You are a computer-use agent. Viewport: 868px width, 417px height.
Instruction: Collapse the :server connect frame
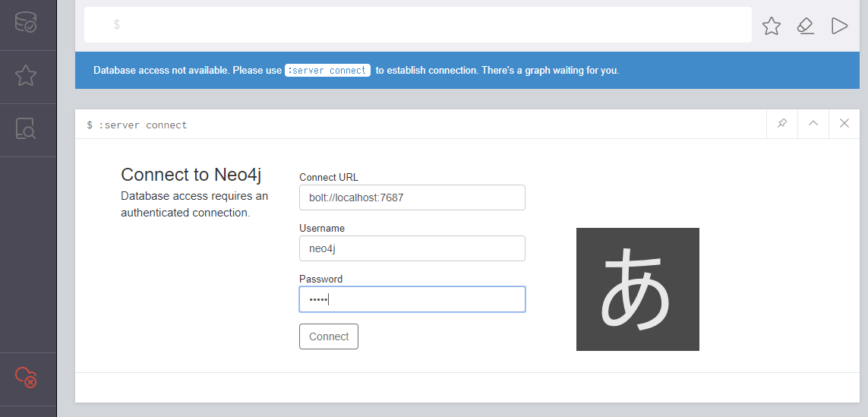pos(813,124)
